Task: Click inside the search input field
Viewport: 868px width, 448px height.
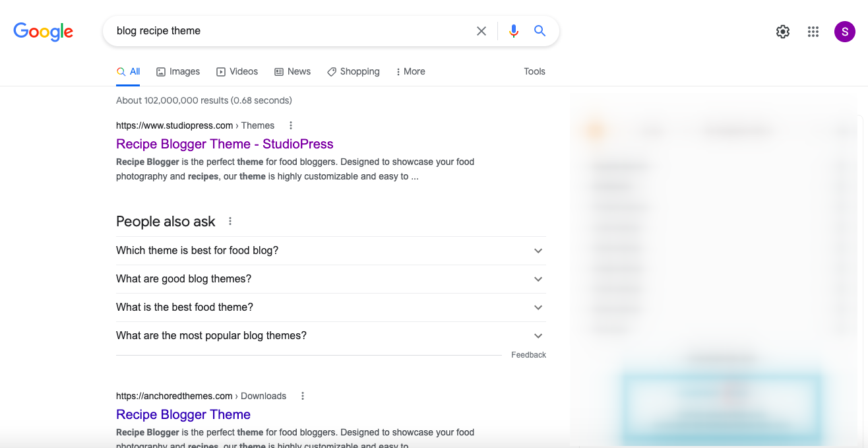Action: click(290, 31)
